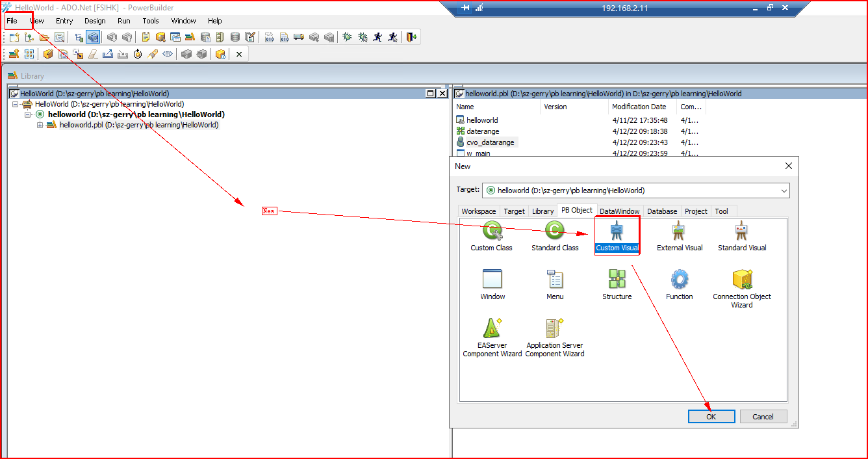Click the Run/Preview magnifier toolbar icon

coord(59,37)
